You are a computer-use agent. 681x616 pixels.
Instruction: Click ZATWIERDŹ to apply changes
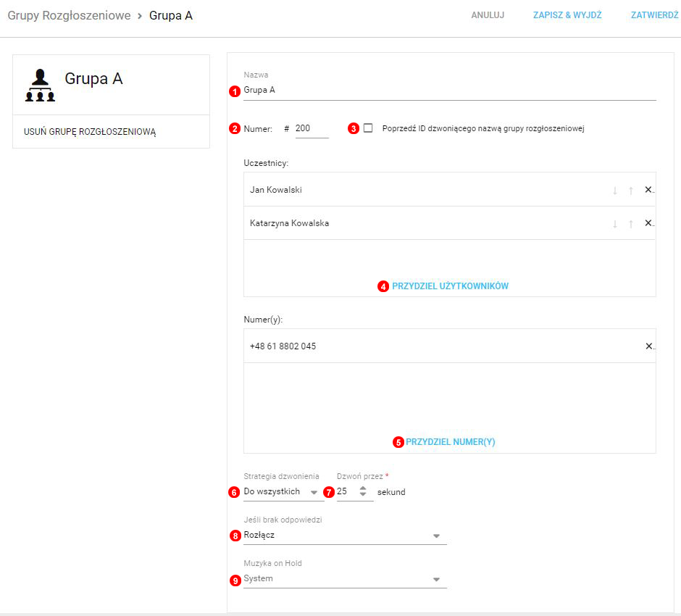click(654, 15)
